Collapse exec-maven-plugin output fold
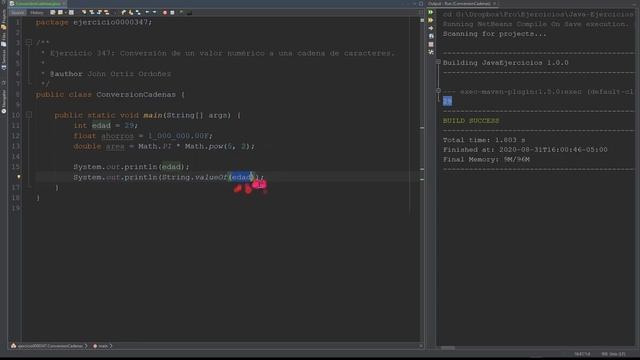This screenshot has width=640, height=360. [438, 91]
